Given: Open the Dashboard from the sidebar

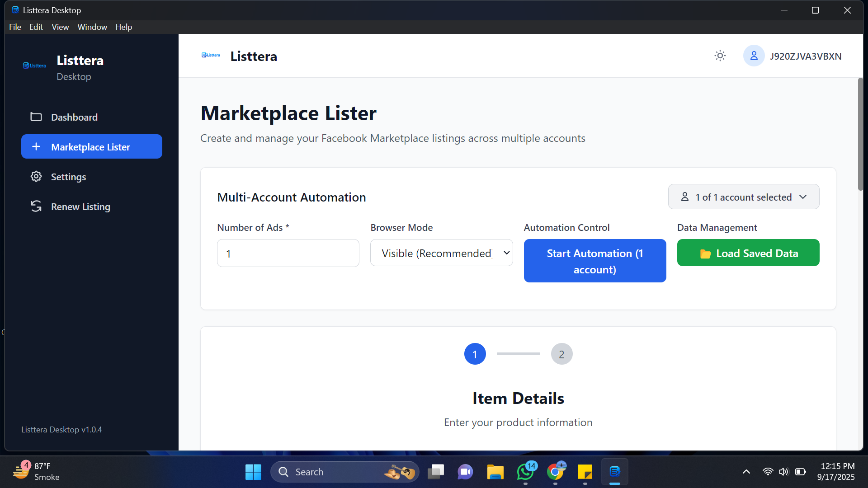Looking at the screenshot, I should pyautogui.click(x=74, y=117).
